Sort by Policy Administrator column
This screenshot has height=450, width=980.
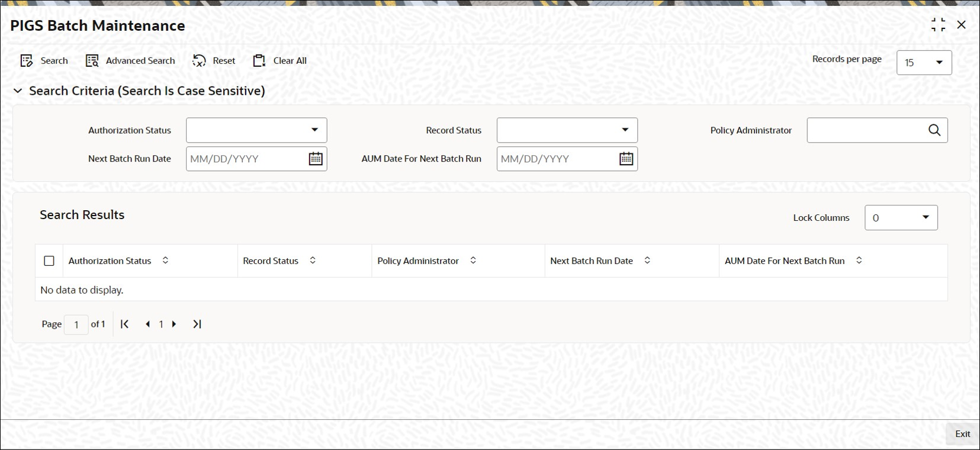[473, 261]
